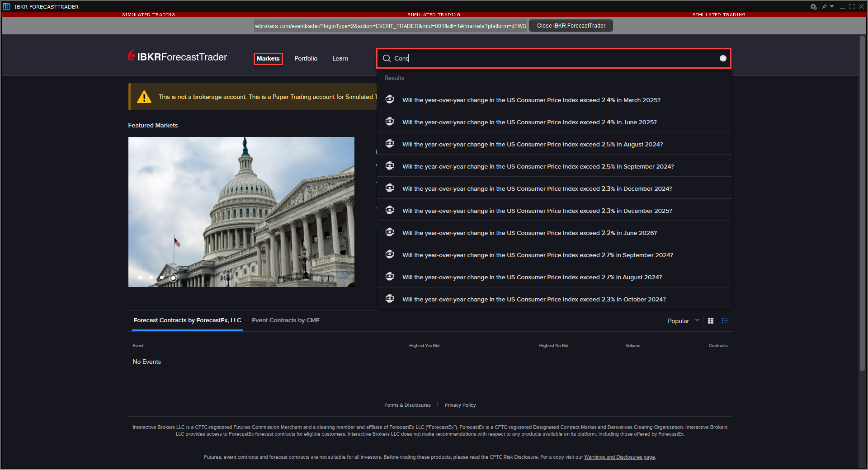Sort by Highest Yes Bid column header

[x=424, y=346]
